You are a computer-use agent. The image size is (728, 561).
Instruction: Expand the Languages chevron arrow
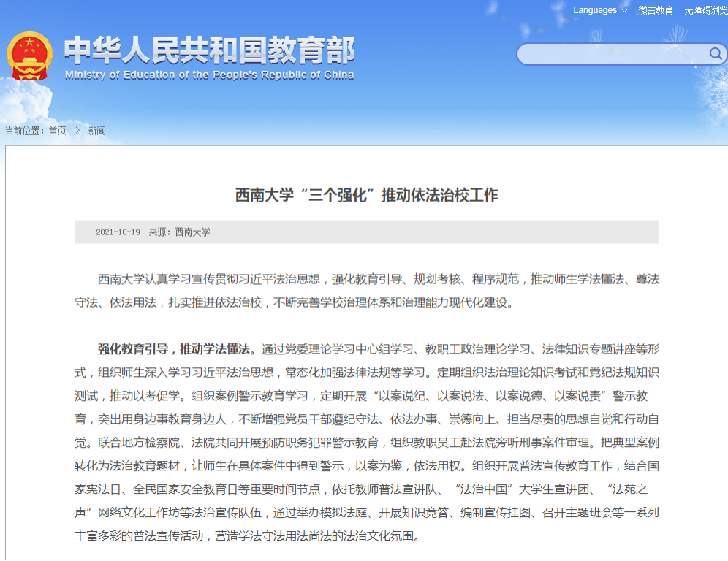click(x=623, y=10)
